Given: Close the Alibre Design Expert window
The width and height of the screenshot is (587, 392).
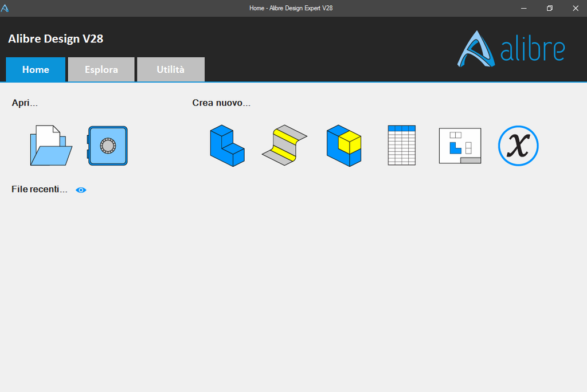Looking at the screenshot, I should point(576,8).
